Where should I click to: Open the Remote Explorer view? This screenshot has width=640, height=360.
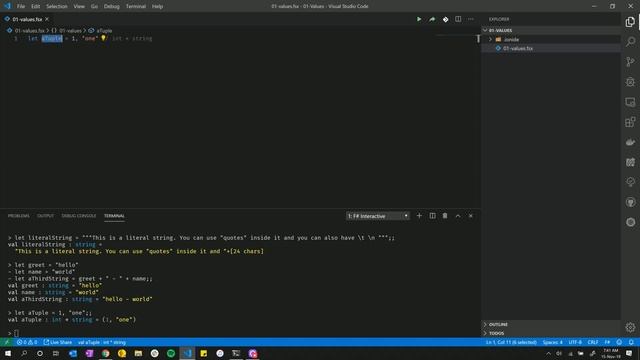click(x=630, y=102)
